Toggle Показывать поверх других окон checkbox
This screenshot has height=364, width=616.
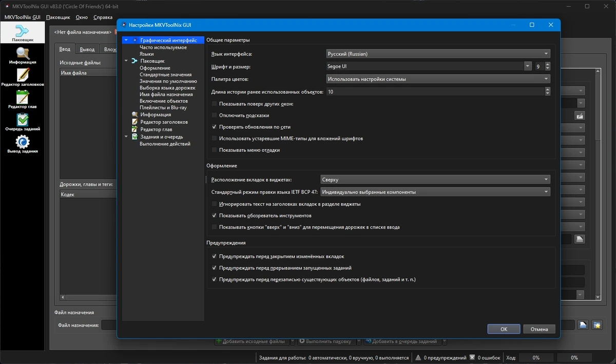[x=215, y=104]
